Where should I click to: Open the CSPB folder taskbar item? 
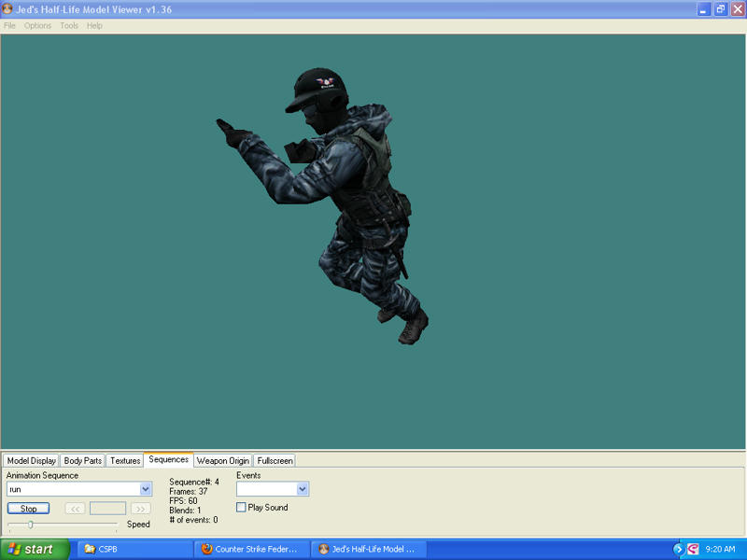pos(134,549)
